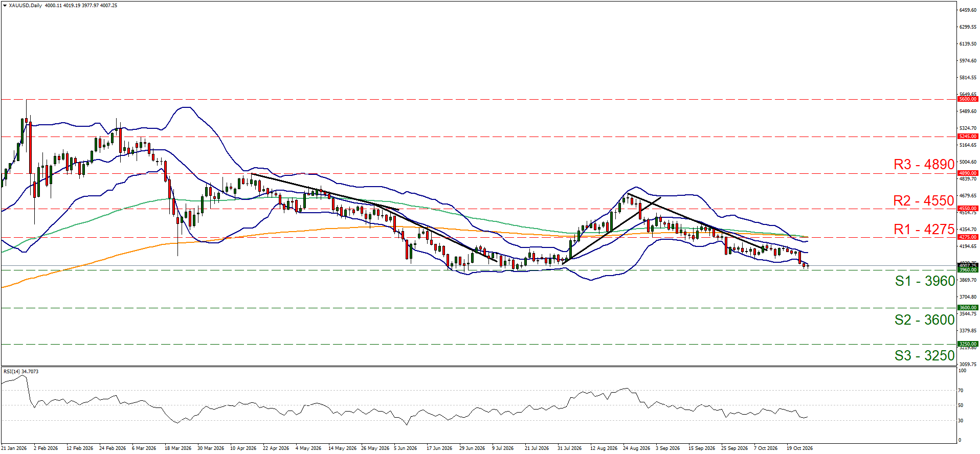Select the 7 Oct 2026 date marker
The image size is (980, 454).
[766, 448]
